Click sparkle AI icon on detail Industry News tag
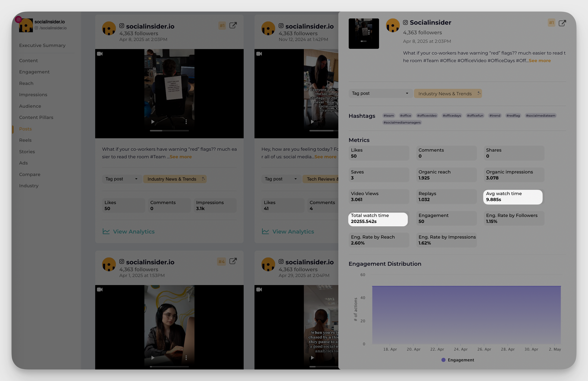 click(479, 93)
